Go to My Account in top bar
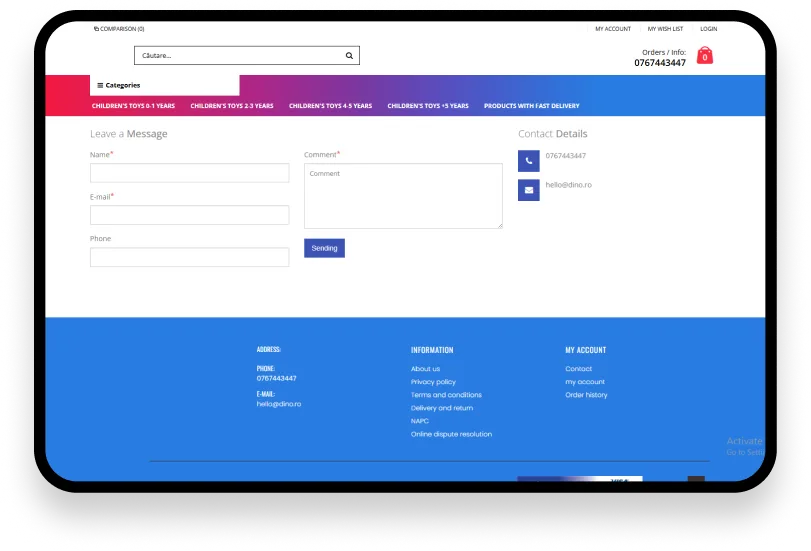 (613, 29)
